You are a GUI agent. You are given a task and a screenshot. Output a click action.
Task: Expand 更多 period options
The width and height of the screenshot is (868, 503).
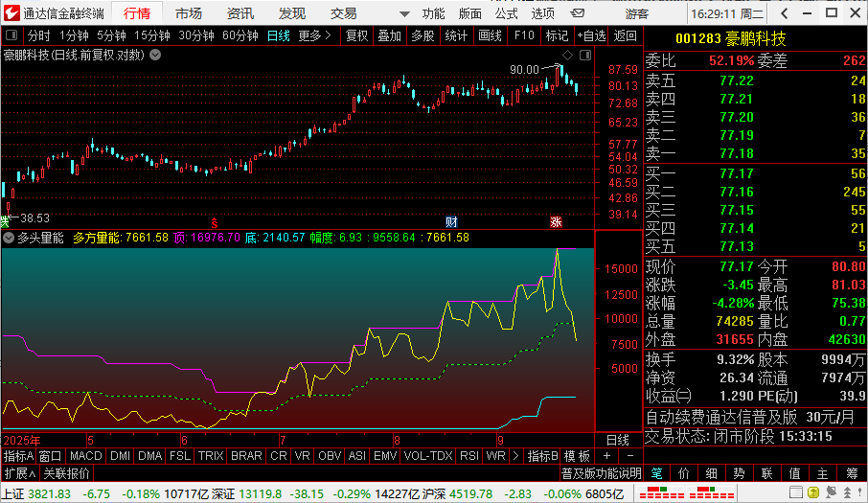pyautogui.click(x=314, y=36)
